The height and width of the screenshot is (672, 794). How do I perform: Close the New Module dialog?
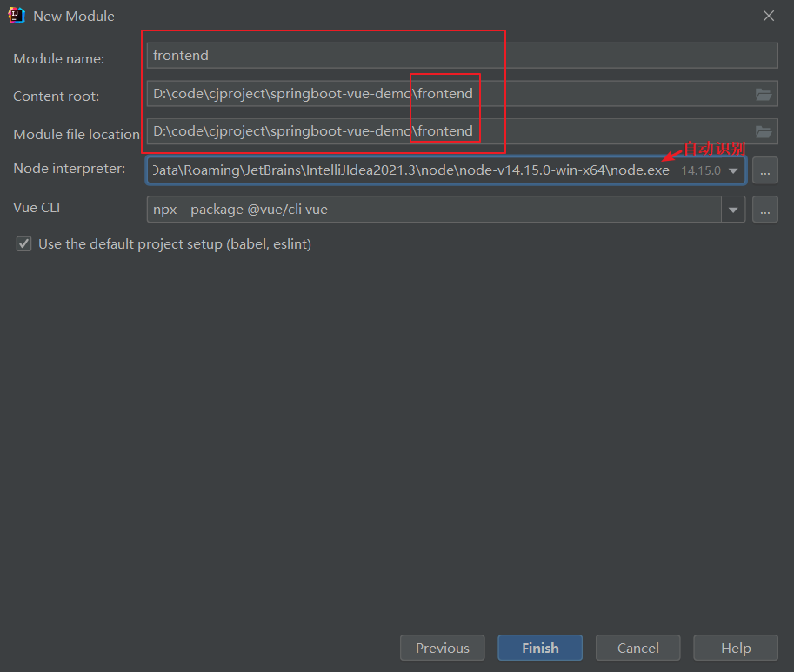768,16
